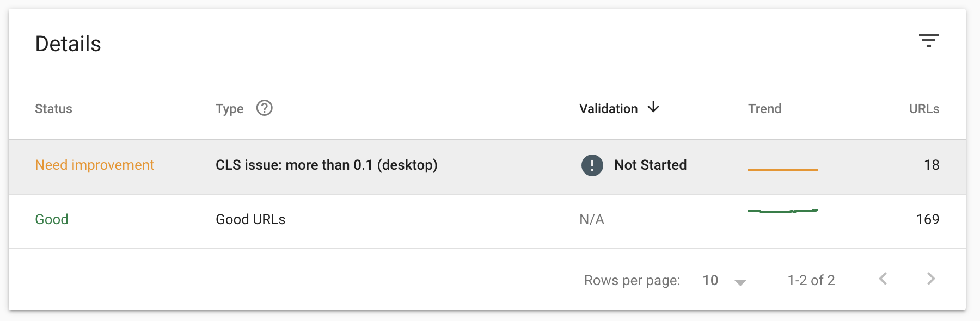Click the Type column header
Viewport: 980px width, 321px height.
tap(229, 108)
